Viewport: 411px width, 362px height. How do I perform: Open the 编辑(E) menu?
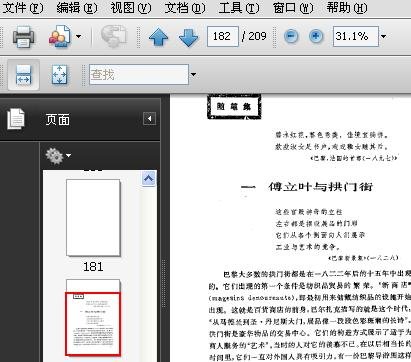click(x=77, y=7)
